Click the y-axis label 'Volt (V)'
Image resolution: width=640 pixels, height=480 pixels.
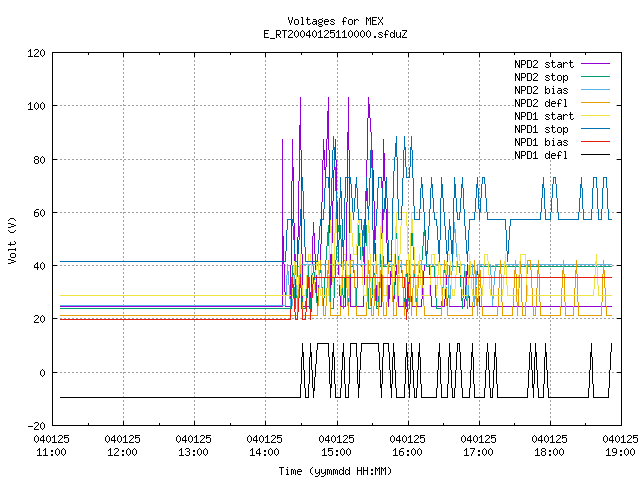(12, 241)
